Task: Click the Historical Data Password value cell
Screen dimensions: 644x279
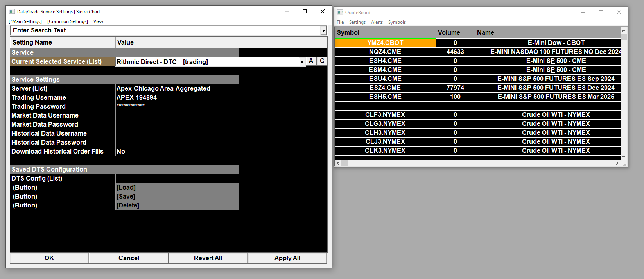Action: pos(177,143)
